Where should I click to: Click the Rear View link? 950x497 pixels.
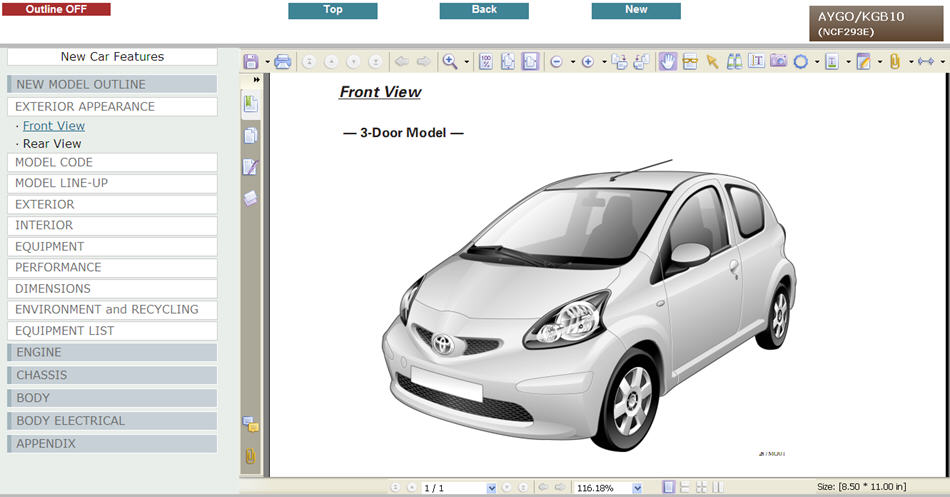[52, 144]
